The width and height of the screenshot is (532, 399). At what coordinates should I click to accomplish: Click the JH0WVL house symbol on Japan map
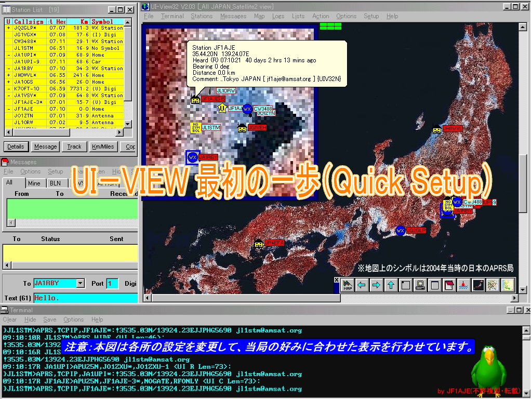tap(437, 129)
